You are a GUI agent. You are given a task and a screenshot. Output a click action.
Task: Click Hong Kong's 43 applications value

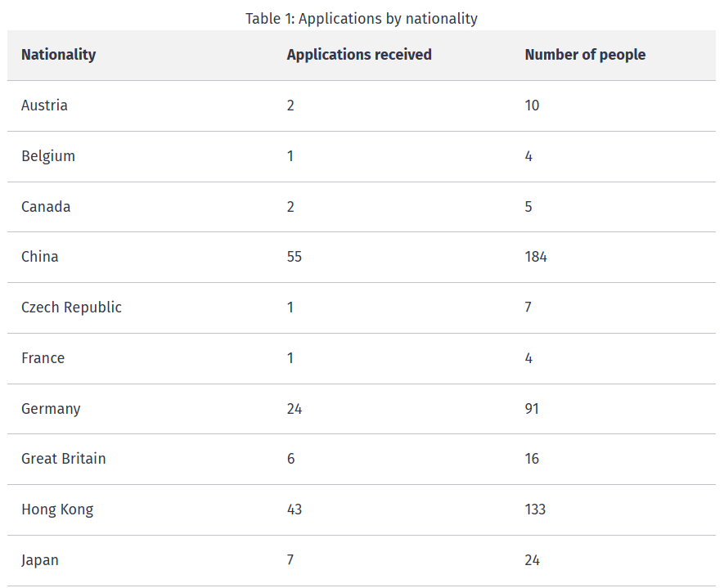295,509
